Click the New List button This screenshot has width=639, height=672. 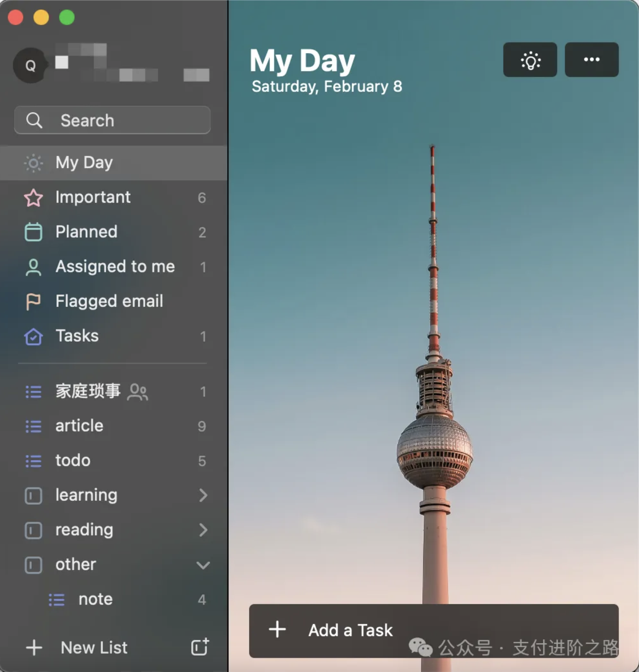pos(94,648)
